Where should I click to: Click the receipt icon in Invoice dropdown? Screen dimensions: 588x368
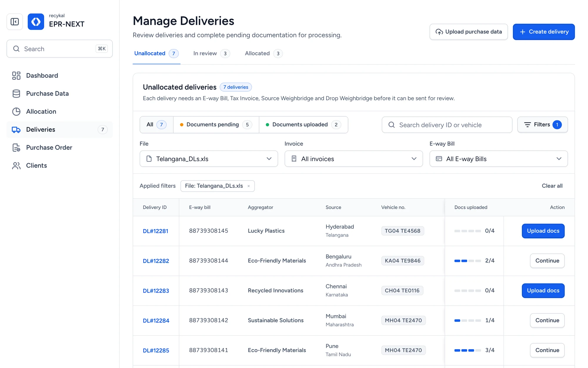click(294, 159)
